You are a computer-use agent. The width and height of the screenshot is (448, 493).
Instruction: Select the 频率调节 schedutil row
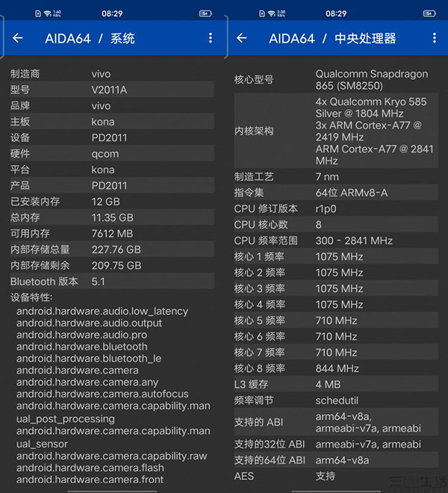pyautogui.click(x=336, y=400)
